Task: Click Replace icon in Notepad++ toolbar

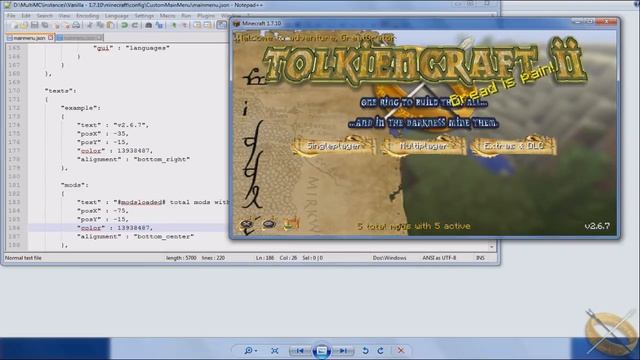Action: [x=159, y=25]
